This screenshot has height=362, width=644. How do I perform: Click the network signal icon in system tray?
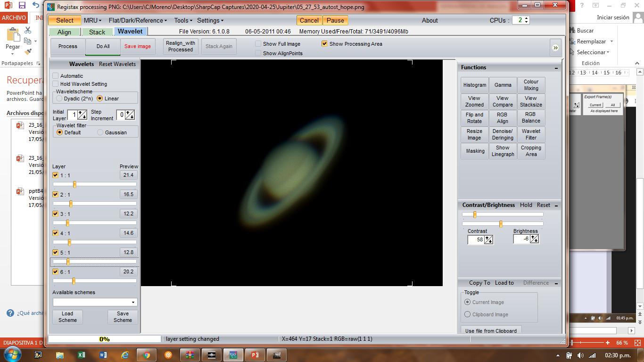pyautogui.click(x=592, y=355)
